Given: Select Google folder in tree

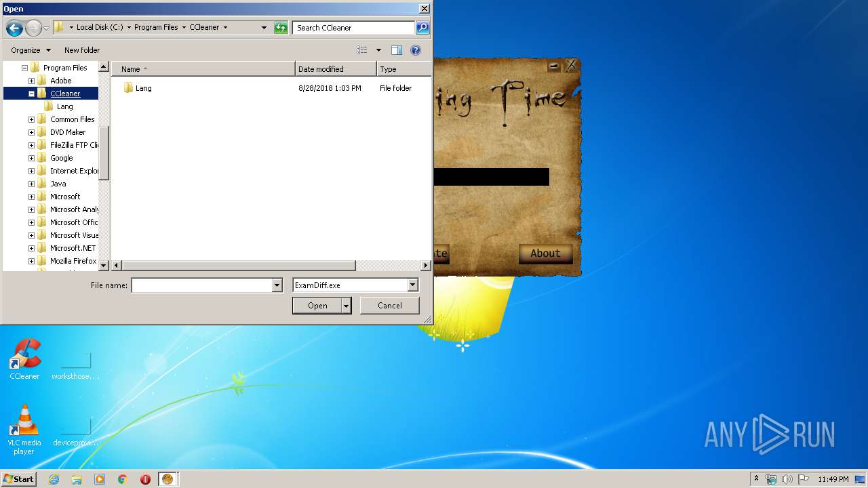Looking at the screenshot, I should coord(61,158).
